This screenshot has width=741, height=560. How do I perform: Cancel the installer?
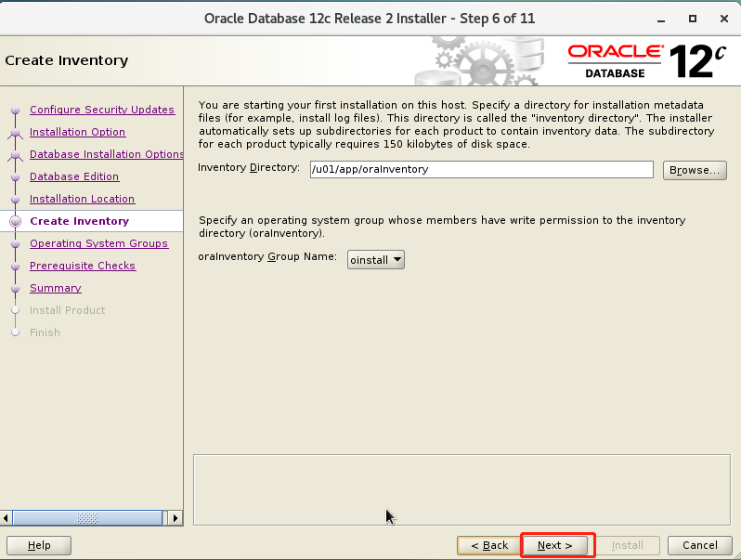pos(700,545)
